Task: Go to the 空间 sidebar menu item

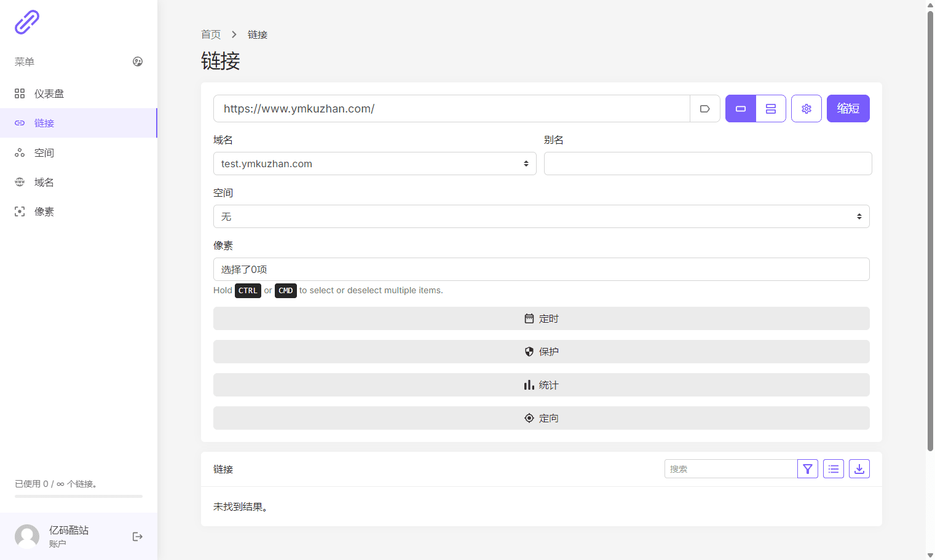Action: click(x=79, y=152)
